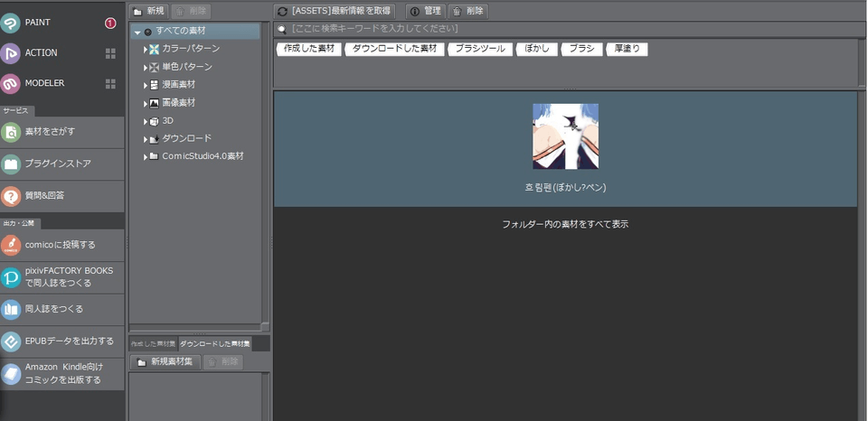Collapse the すべての素材 root node

click(137, 32)
